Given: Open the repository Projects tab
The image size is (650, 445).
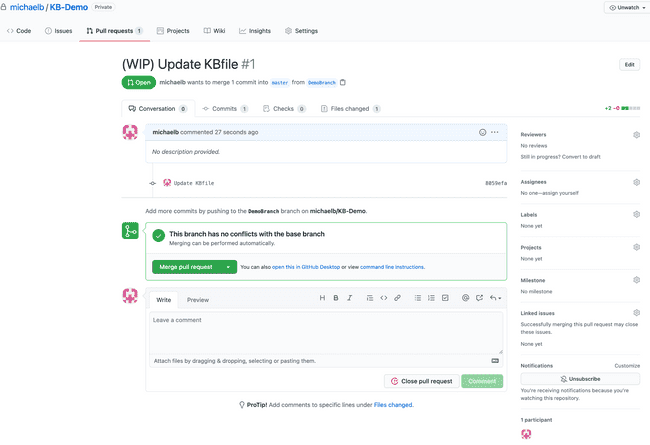Looking at the screenshot, I should (173, 31).
